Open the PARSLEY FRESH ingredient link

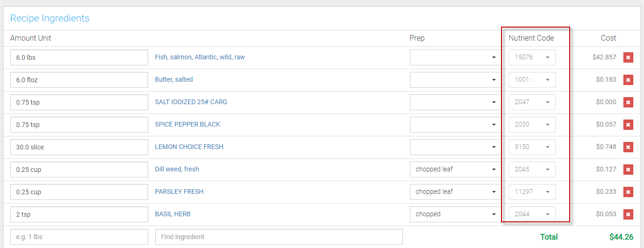pos(179,191)
